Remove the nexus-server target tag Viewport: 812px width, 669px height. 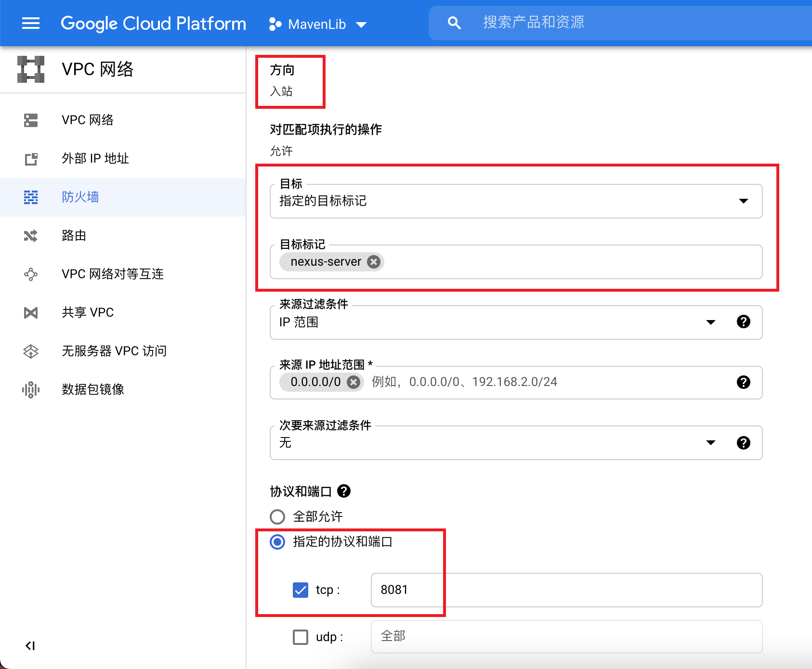tap(373, 261)
